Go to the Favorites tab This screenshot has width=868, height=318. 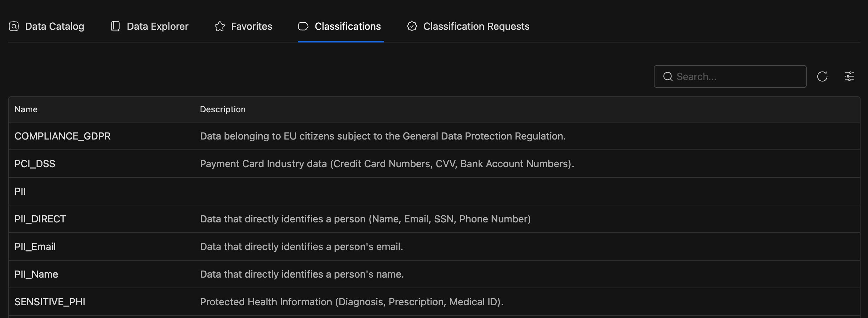click(x=251, y=27)
